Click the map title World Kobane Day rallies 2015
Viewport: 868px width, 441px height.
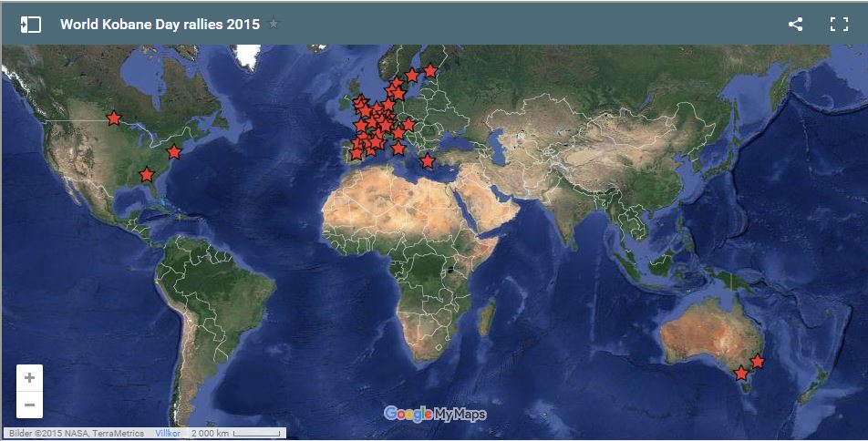pos(160,25)
